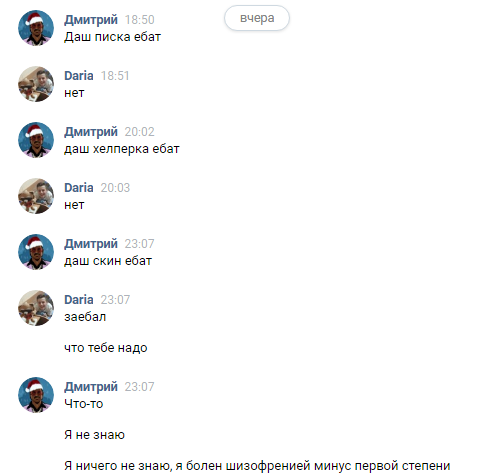Open Daria name link at 20:03
The height and width of the screenshot is (475, 492).
[79, 188]
